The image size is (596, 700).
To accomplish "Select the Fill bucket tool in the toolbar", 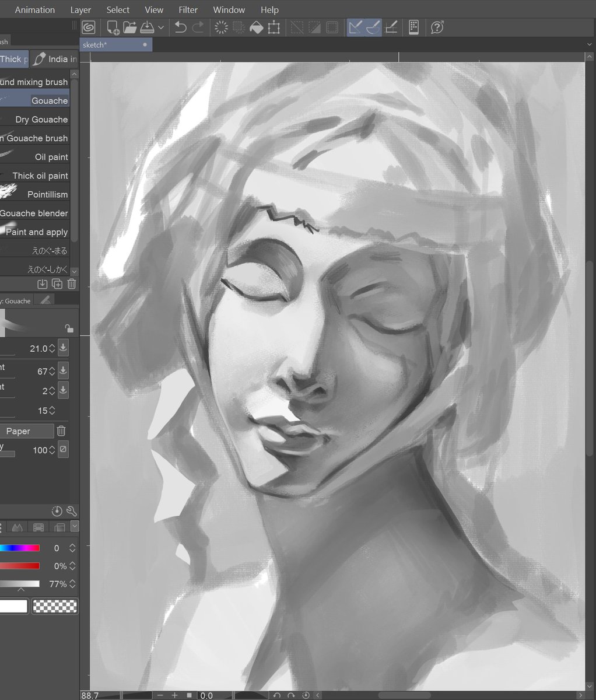I will tap(257, 27).
